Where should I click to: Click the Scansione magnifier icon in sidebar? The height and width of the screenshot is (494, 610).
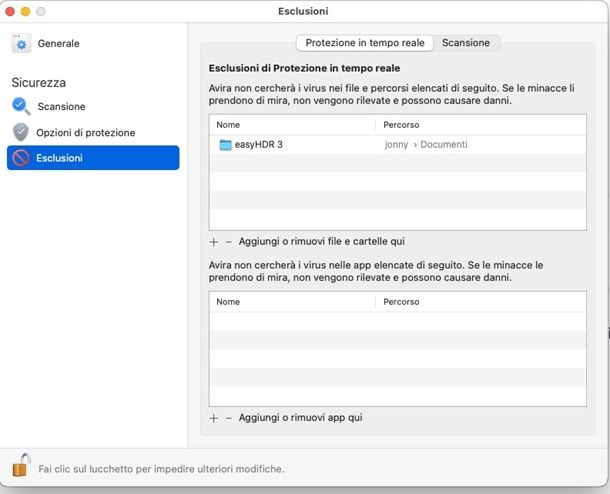(x=21, y=106)
